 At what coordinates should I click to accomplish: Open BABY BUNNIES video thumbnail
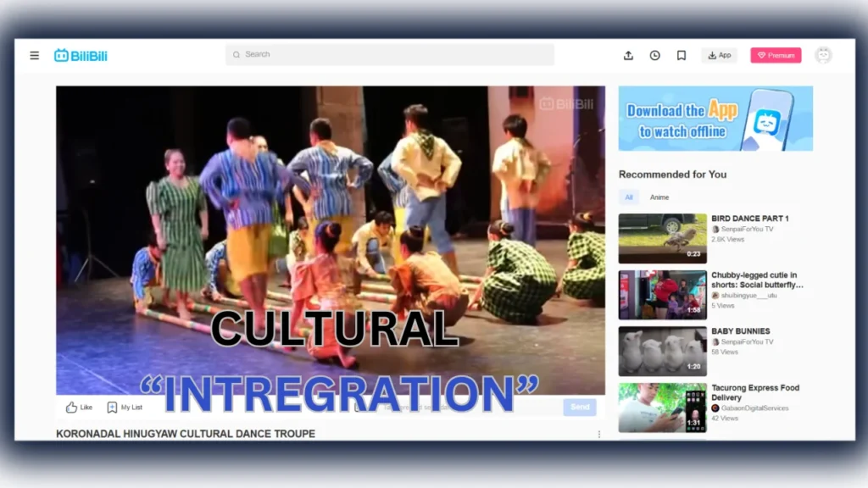coord(662,351)
